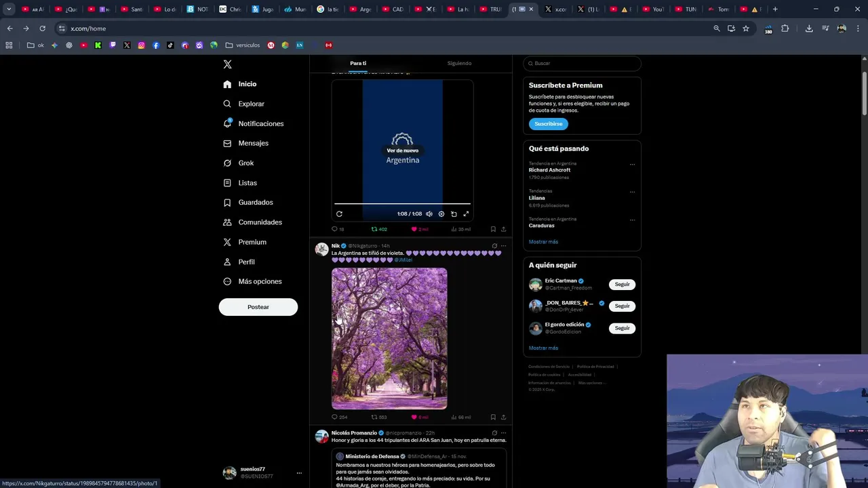Open options for Richard Ashcroft trend
This screenshot has height=488, width=868.
[632, 164]
